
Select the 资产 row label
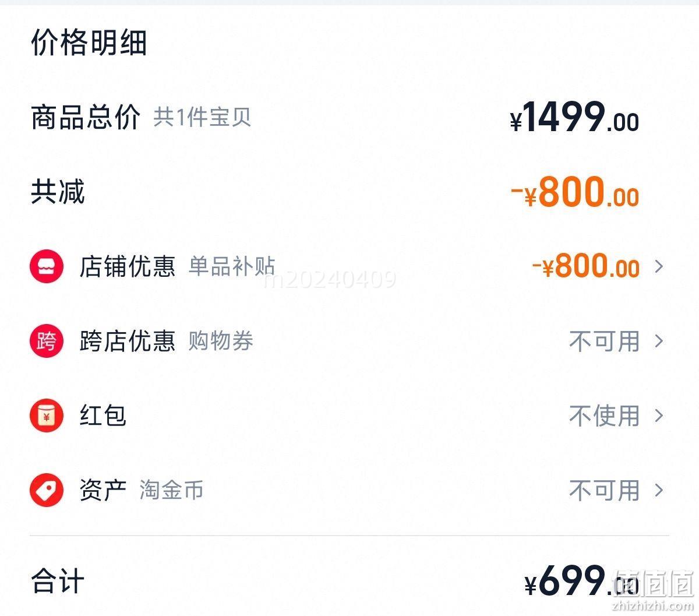[x=103, y=490]
